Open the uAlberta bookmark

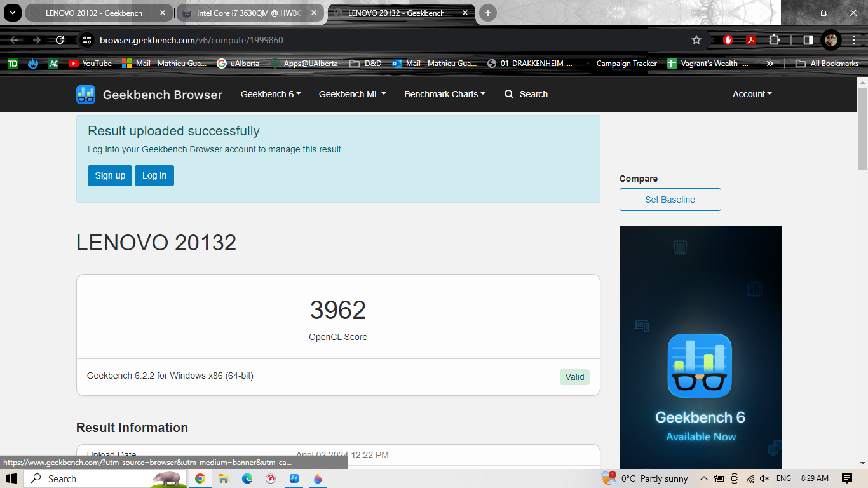238,64
